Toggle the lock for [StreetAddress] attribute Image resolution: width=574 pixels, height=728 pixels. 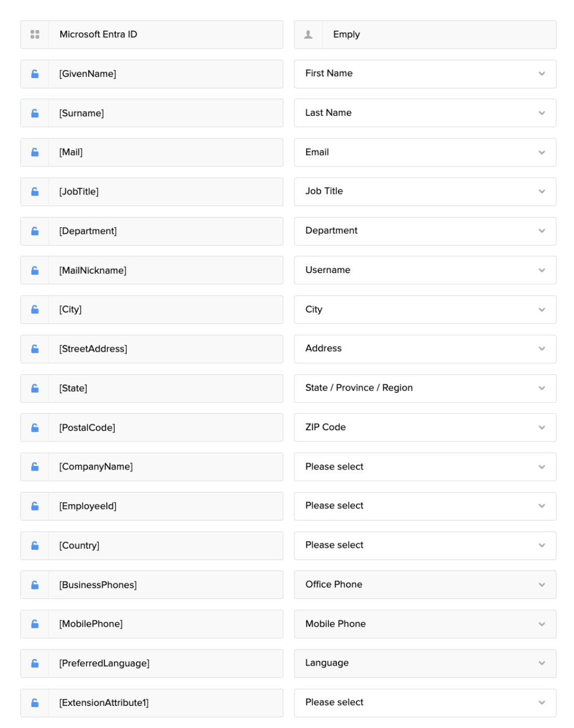[x=35, y=349]
